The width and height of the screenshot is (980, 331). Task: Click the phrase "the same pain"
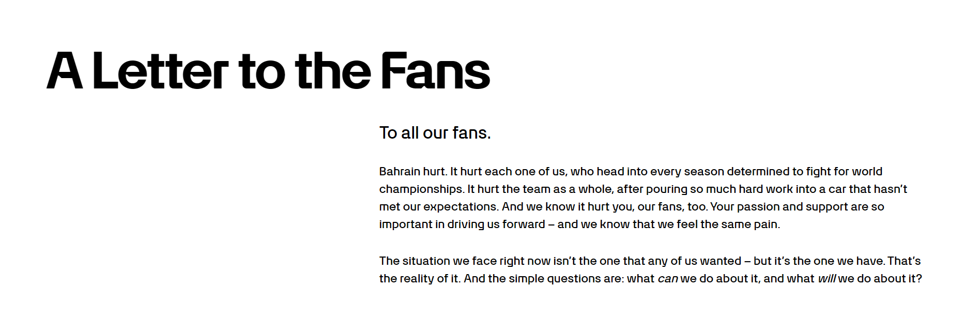coord(739,224)
